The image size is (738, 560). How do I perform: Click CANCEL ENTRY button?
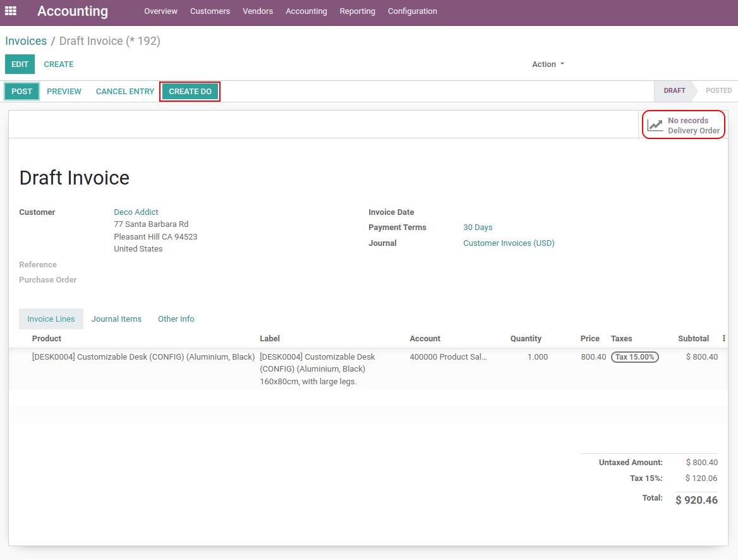pyautogui.click(x=125, y=92)
